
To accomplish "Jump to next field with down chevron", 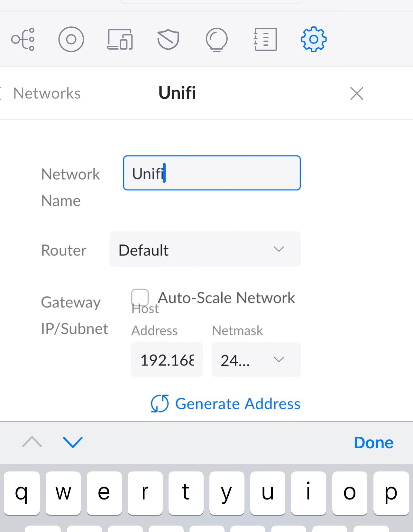I will coord(73,442).
